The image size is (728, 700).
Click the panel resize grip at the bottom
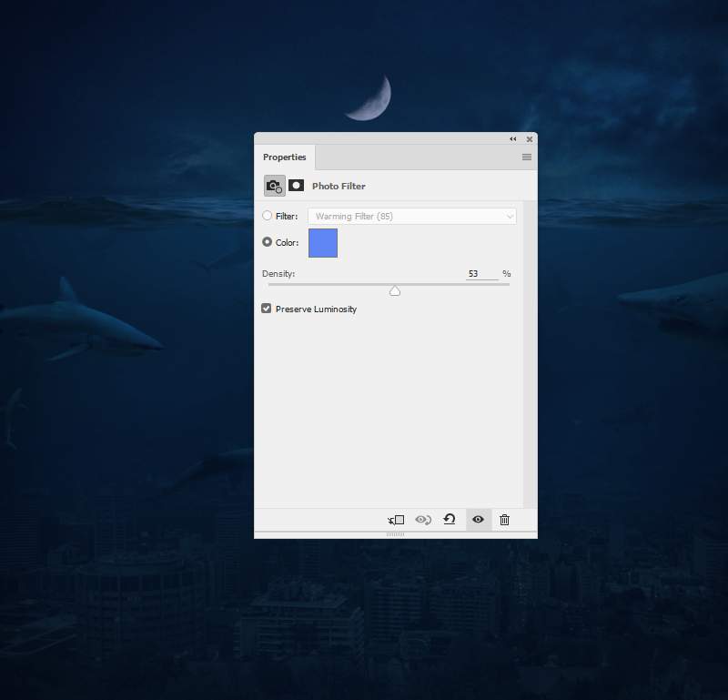point(395,534)
